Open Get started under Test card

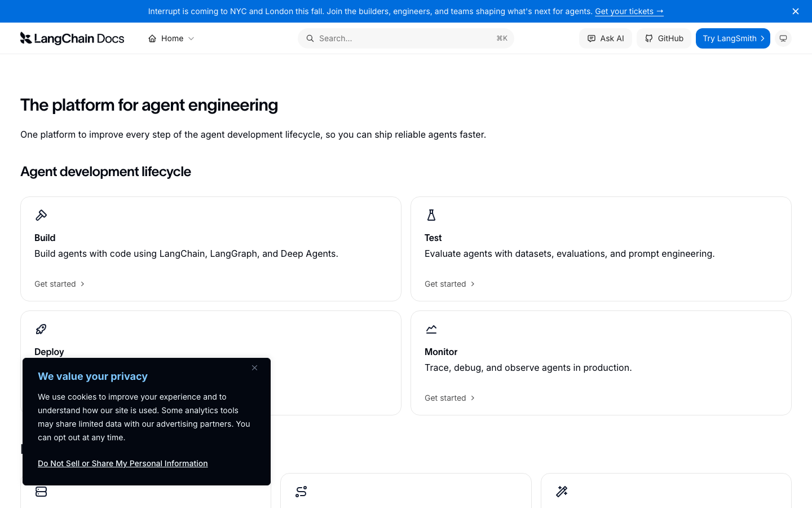pyautogui.click(x=450, y=284)
